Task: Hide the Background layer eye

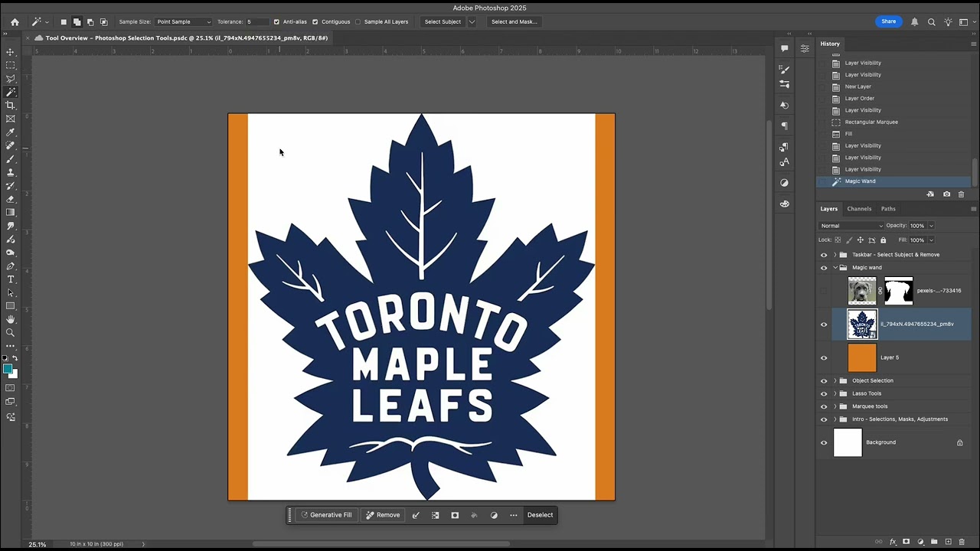Action: pyautogui.click(x=824, y=442)
